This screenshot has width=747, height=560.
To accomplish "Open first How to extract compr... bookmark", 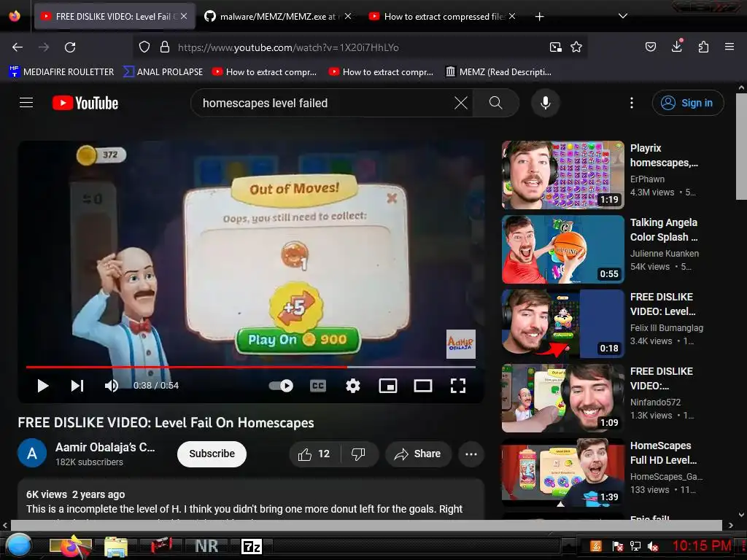I will [264, 72].
